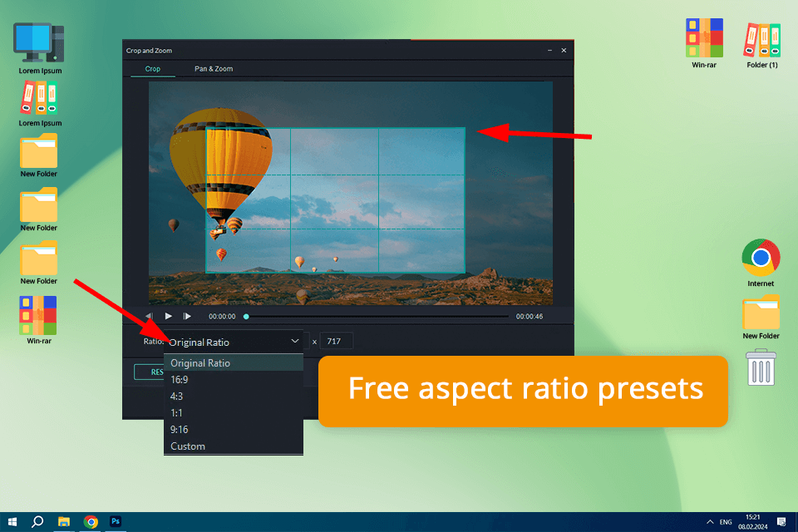The image size is (798, 532).
Task: Choose the 1:1 ratio preset
Action: click(234, 413)
